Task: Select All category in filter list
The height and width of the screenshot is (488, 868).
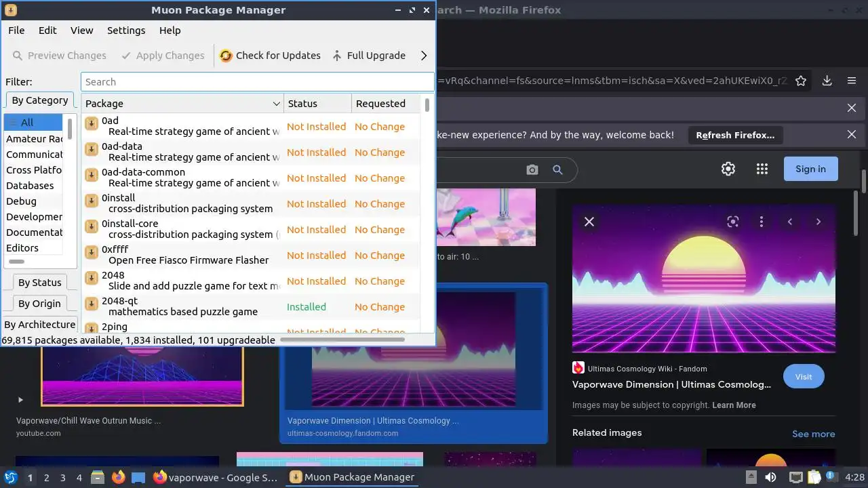Action: tap(34, 123)
